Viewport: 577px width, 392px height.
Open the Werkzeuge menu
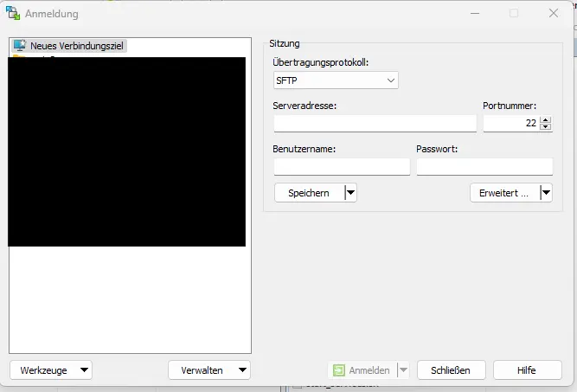51,370
